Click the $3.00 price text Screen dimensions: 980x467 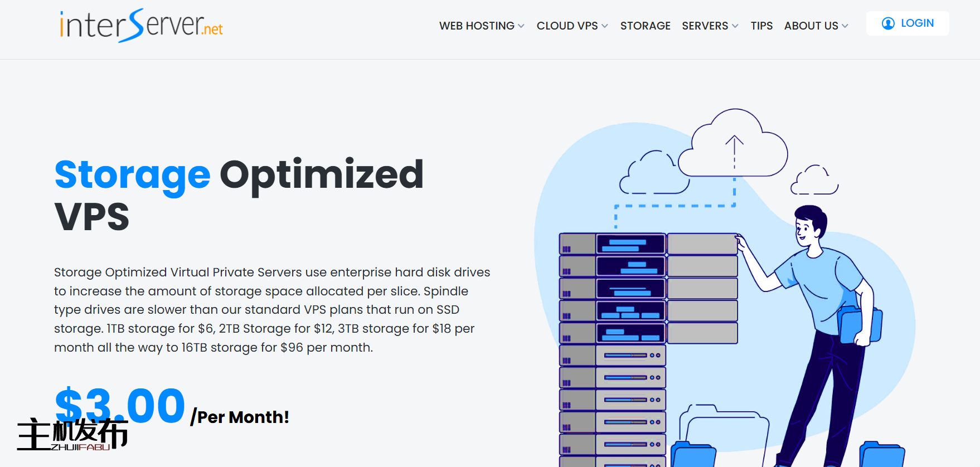120,405
